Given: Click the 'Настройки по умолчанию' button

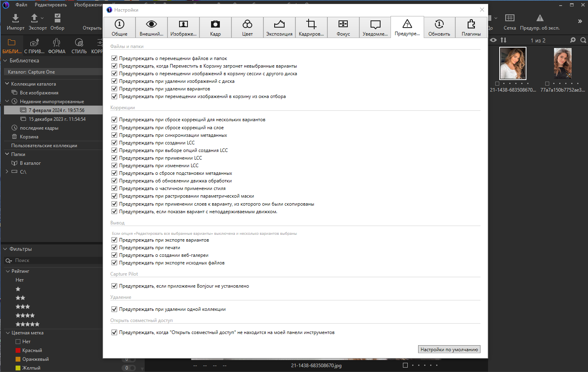Looking at the screenshot, I should point(449,349).
